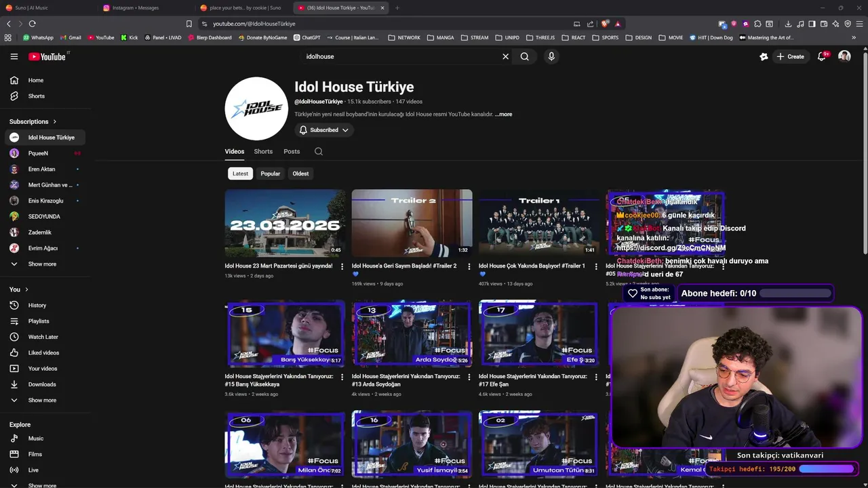Expand the You section chevron
Screen dimensions: 868x488
(26, 289)
